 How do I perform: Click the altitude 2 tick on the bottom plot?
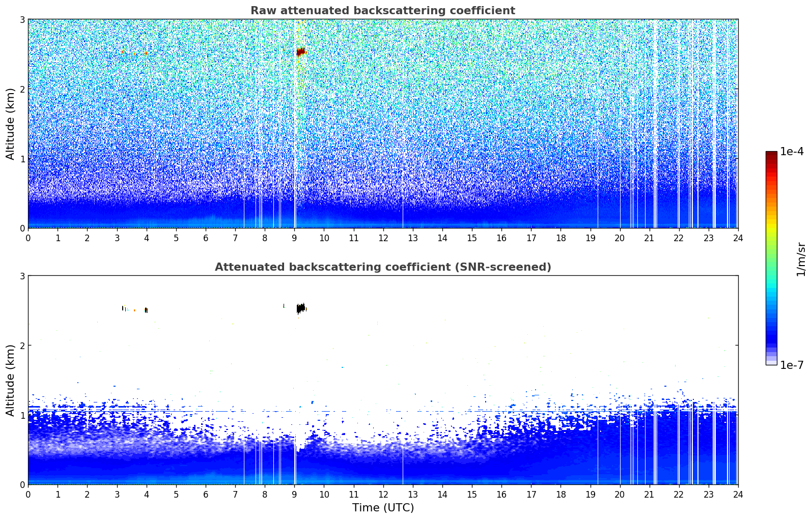point(22,345)
